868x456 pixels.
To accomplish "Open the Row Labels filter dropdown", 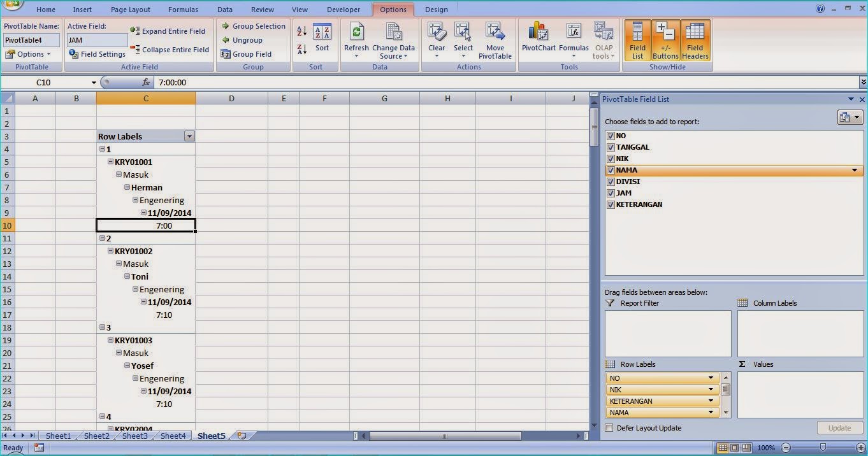I will click(189, 136).
